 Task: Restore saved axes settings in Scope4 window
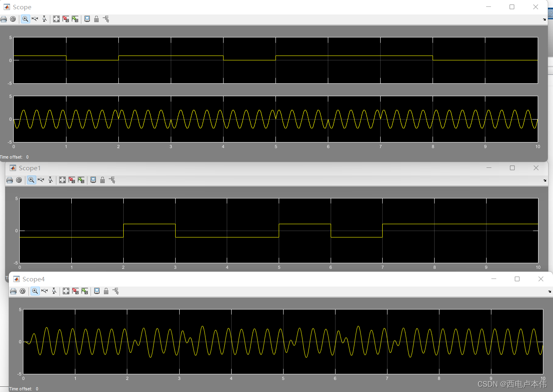point(85,291)
